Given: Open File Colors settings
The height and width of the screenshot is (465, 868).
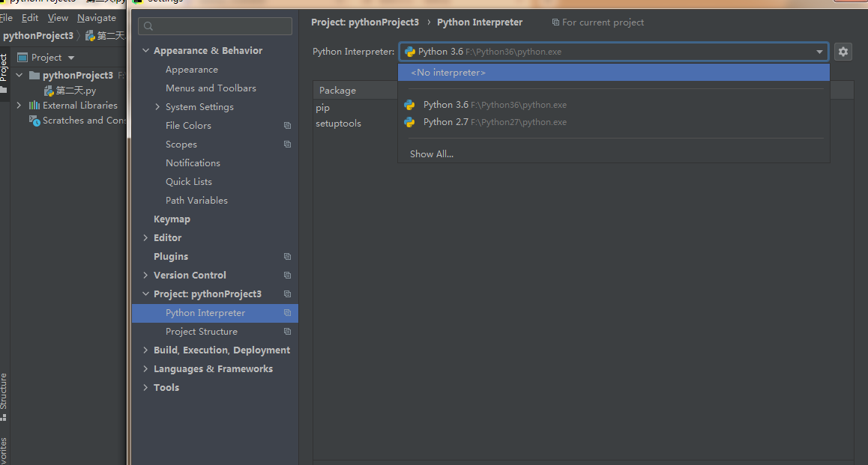Looking at the screenshot, I should point(188,126).
